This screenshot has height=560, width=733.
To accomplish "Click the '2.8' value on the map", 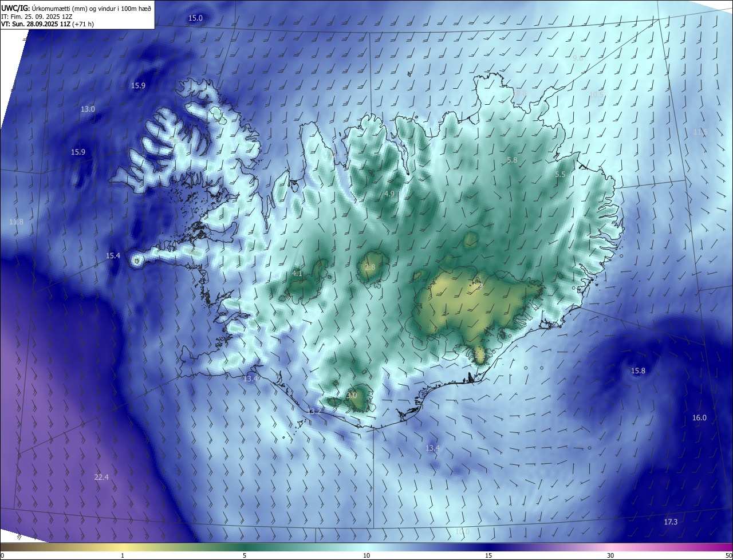I will 370,267.
